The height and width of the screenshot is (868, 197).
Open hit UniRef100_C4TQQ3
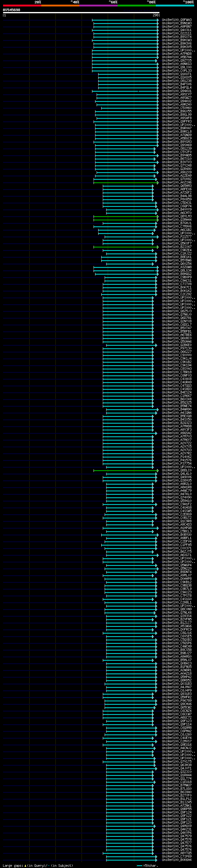pyautogui.click(x=177, y=386)
